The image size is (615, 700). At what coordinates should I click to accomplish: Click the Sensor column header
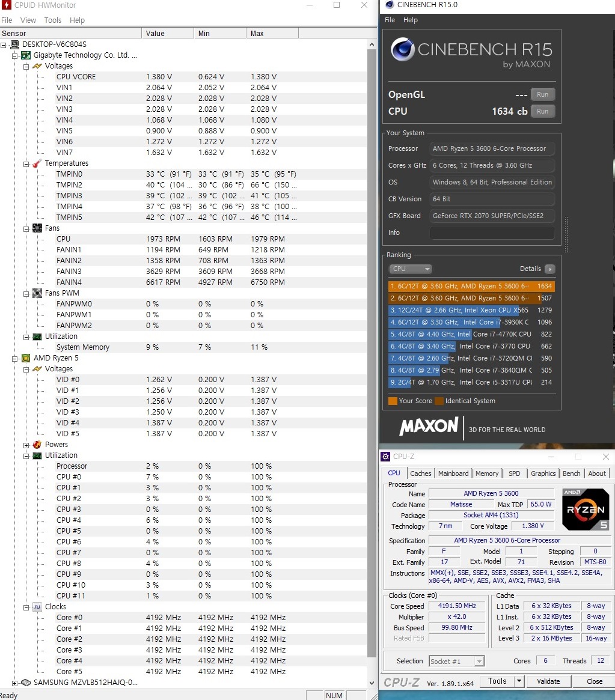[x=71, y=33]
